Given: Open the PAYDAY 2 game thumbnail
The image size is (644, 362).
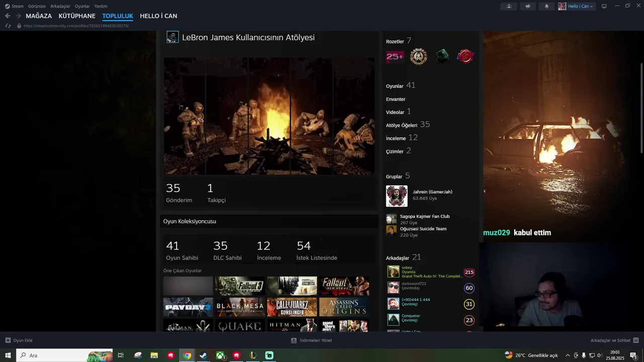Looking at the screenshot, I should [x=188, y=307].
